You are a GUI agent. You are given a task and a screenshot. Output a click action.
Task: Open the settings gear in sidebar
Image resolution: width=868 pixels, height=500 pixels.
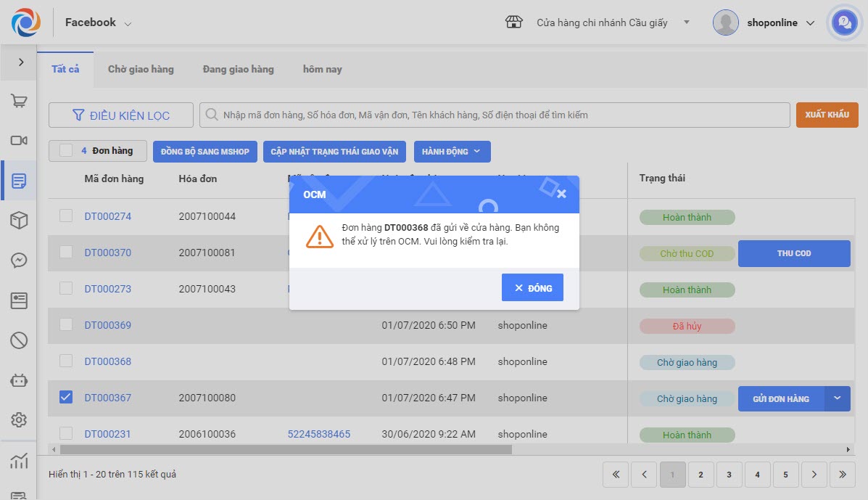[x=19, y=419]
